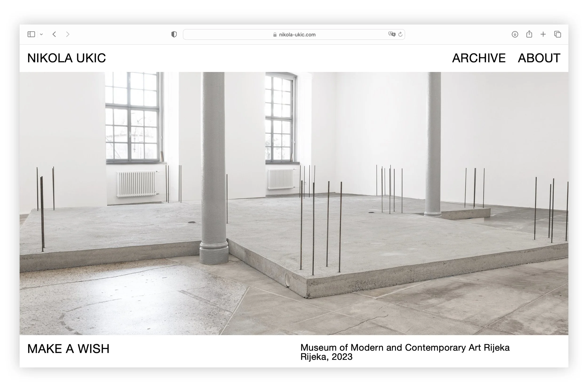Expand the sidebar tab group chevron

point(41,35)
